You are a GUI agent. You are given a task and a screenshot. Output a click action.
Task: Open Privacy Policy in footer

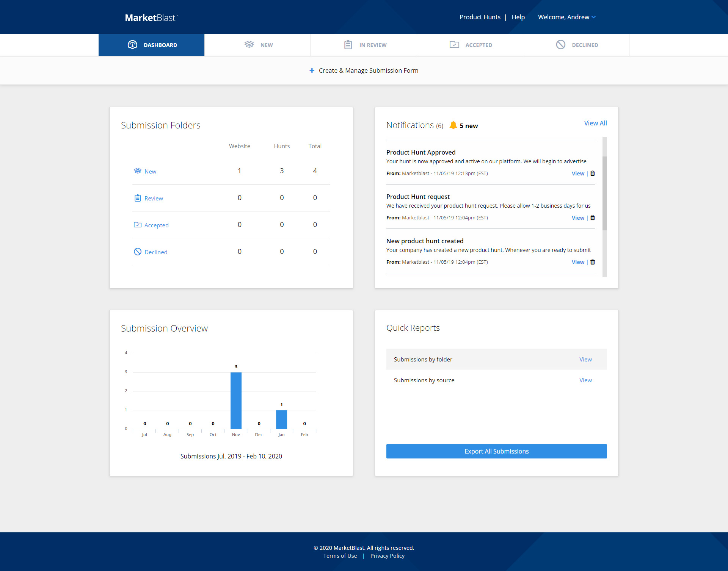click(x=387, y=556)
